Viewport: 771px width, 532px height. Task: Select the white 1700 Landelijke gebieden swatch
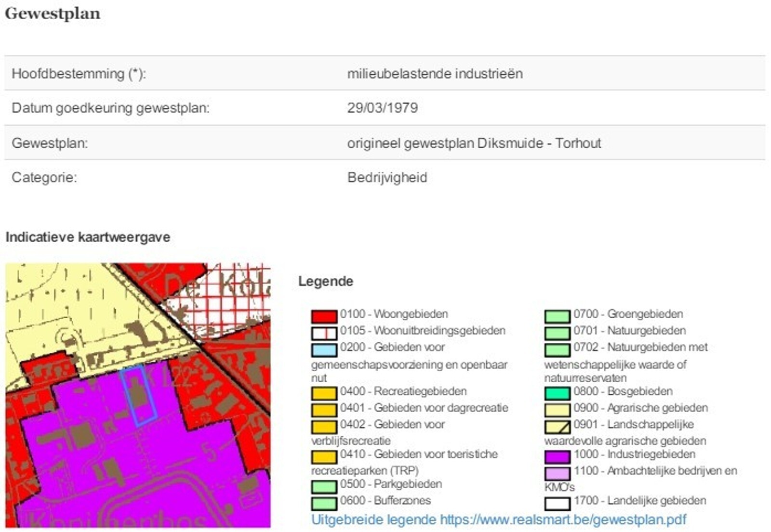[557, 503]
